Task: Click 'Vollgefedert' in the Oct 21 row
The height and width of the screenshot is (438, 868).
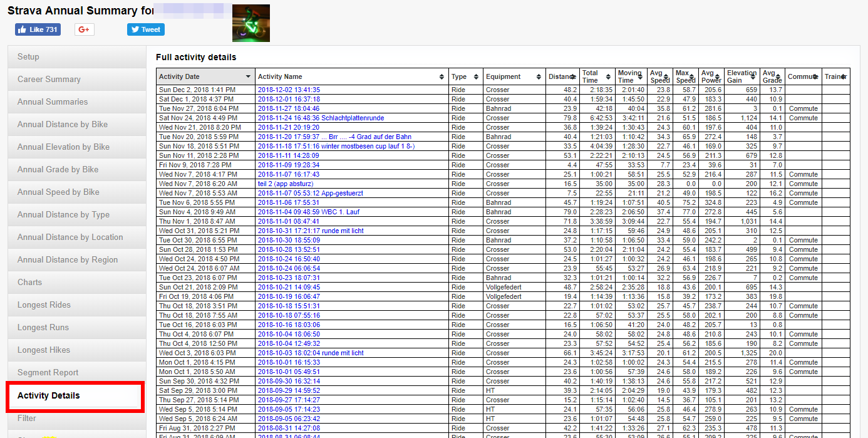Action: 504,287
